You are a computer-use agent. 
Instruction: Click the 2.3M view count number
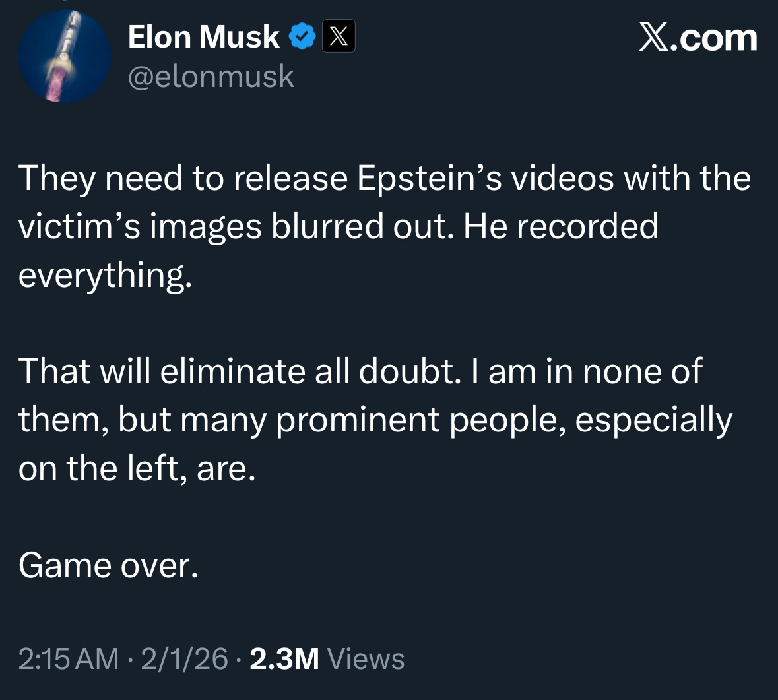(x=284, y=658)
